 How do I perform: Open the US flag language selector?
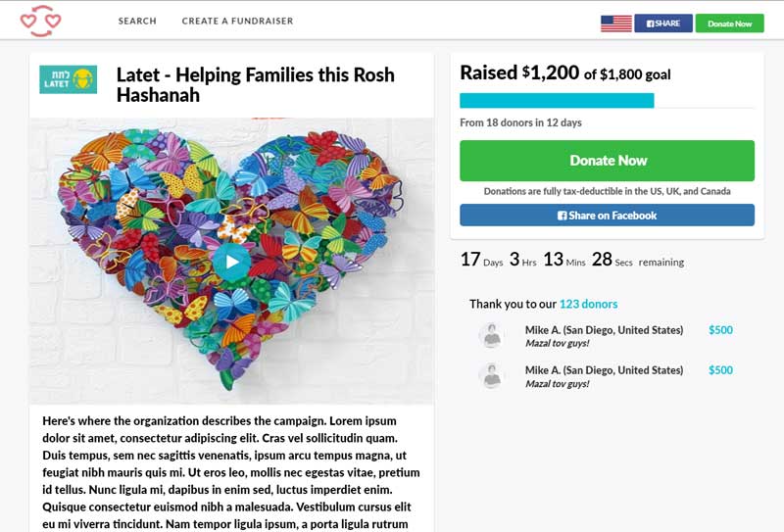615,24
